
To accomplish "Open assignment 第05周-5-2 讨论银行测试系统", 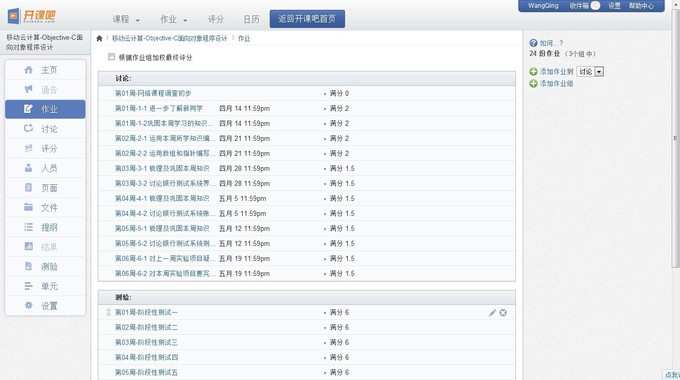I will (165, 243).
